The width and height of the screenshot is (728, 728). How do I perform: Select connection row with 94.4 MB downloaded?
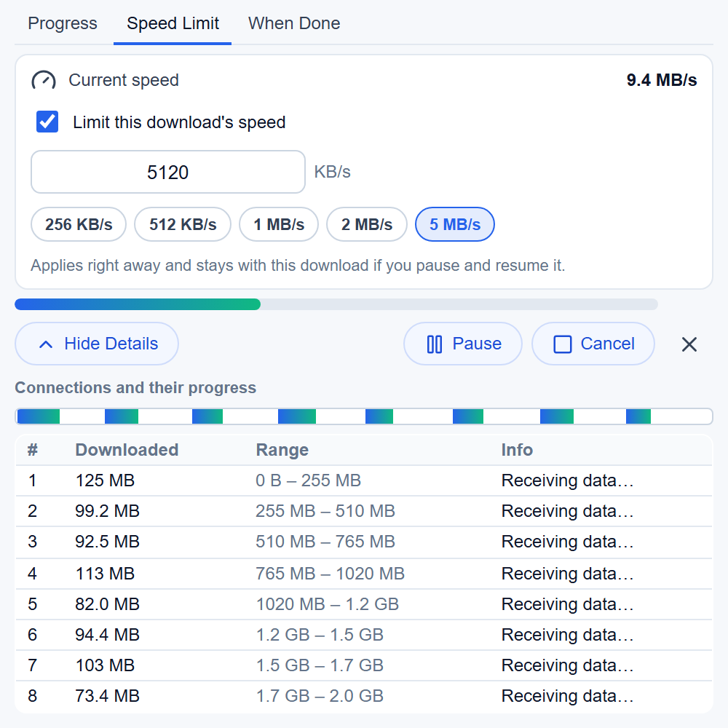(364, 635)
